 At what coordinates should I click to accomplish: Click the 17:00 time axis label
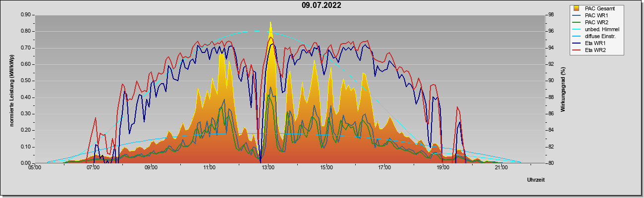[x=384, y=168]
